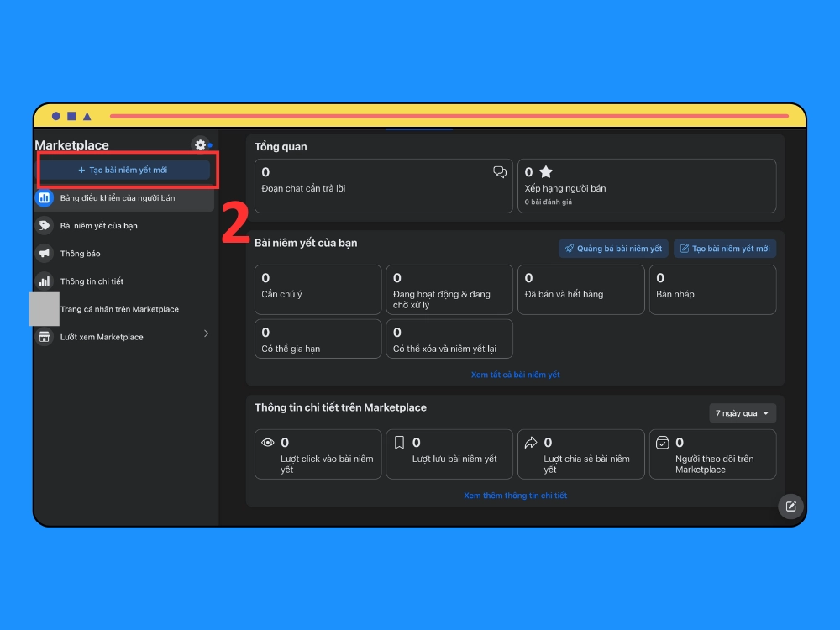Open Thông tin chi tiết in sidebar
Viewport: 840px width, 630px height.
tap(124, 281)
